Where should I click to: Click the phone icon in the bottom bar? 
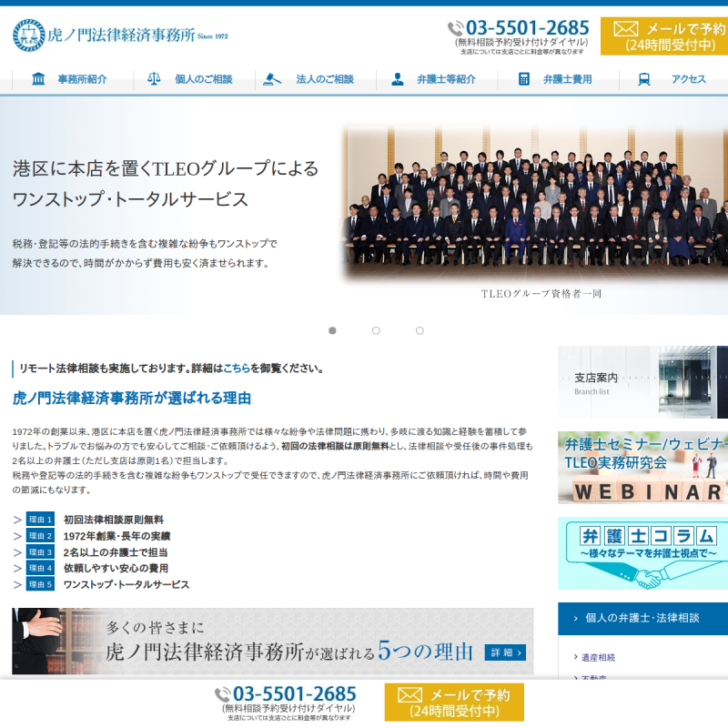tap(223, 695)
